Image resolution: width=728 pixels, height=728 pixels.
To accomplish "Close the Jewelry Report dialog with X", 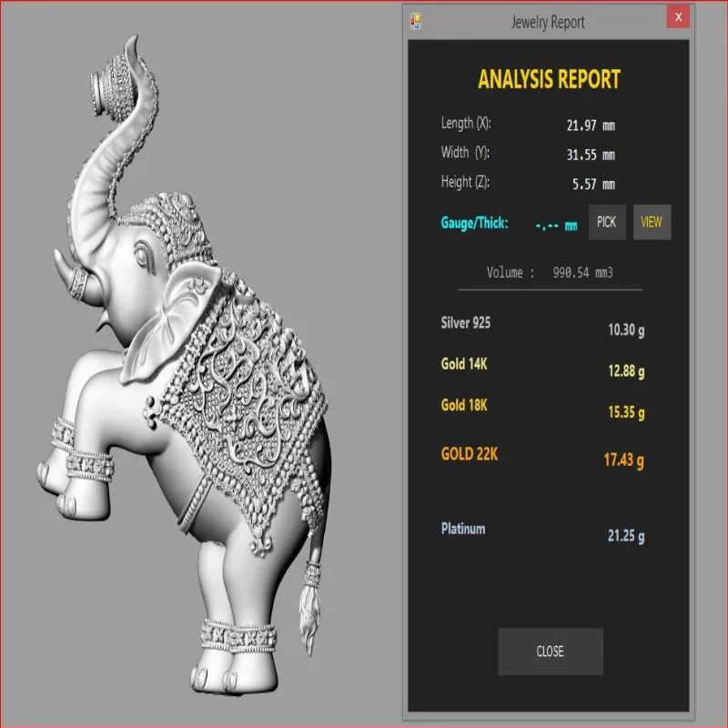I will (678, 17).
